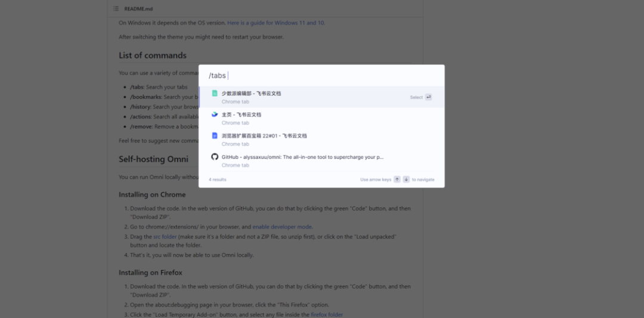Click the 'That's it, you will now' step
The image size is (644, 318).
[192, 255]
